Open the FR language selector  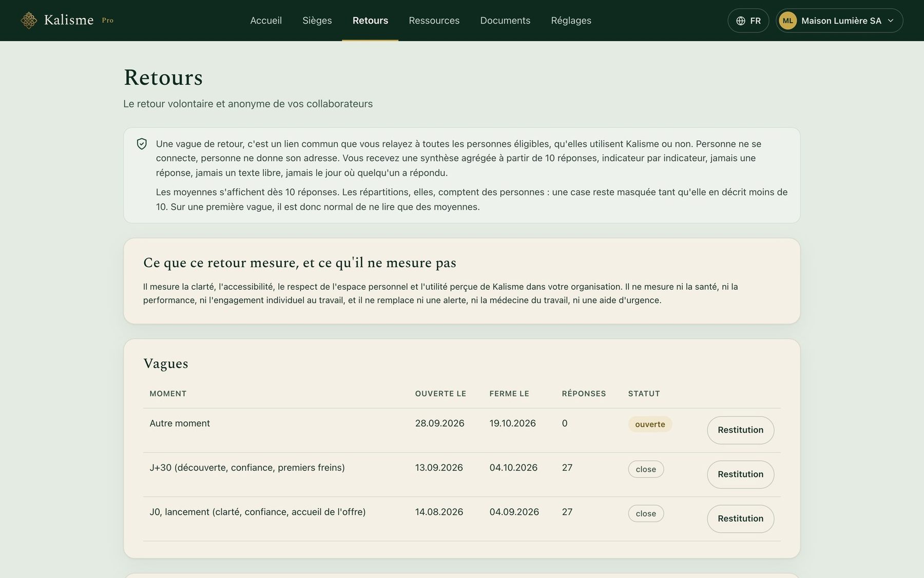click(748, 21)
